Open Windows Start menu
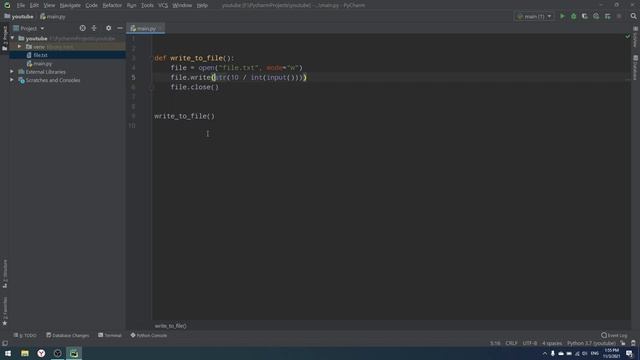 8,353
